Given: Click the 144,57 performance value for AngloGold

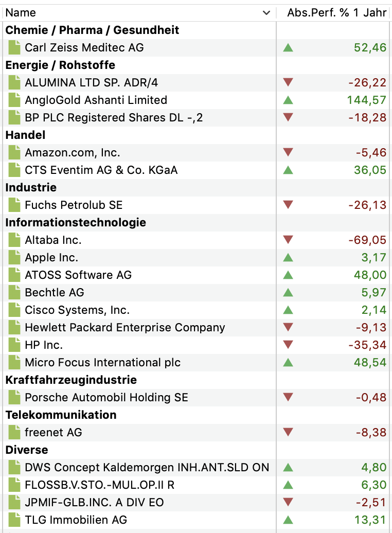Looking at the screenshot, I should [x=366, y=100].
